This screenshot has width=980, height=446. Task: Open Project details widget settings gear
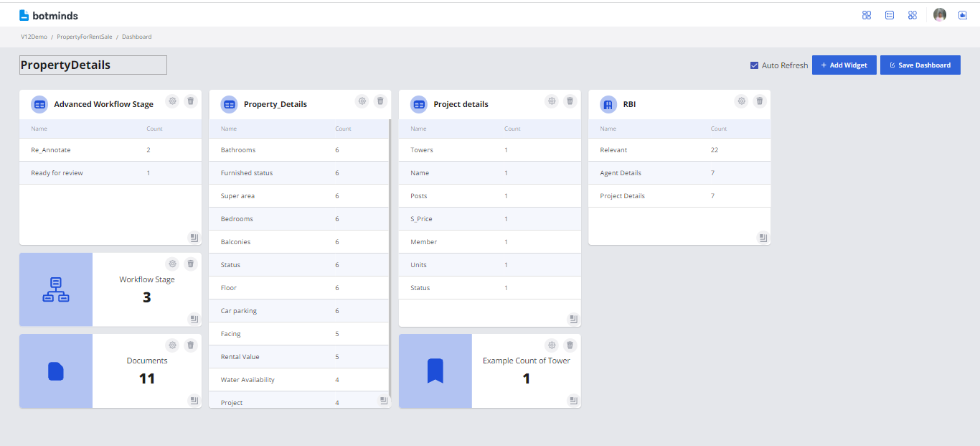coord(552,101)
